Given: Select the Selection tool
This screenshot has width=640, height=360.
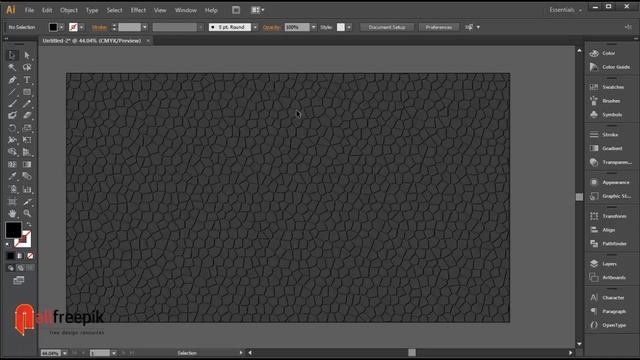Looking at the screenshot, I should pyautogui.click(x=12, y=55).
